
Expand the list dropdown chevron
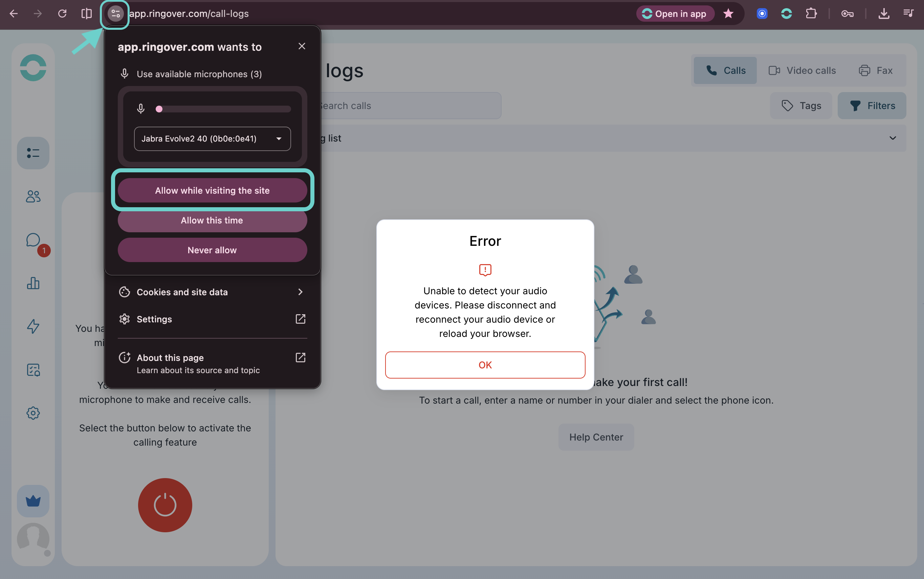point(893,138)
